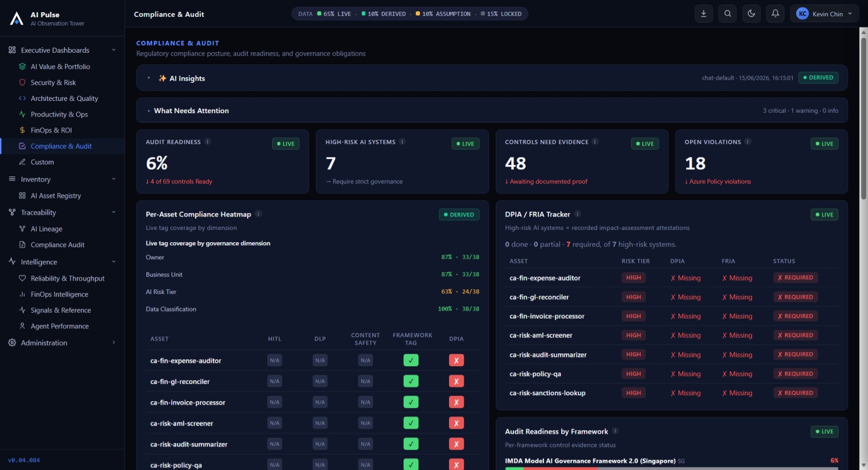The image size is (868, 470).
Task: Toggle dark mode moon icon
Action: coord(751,14)
